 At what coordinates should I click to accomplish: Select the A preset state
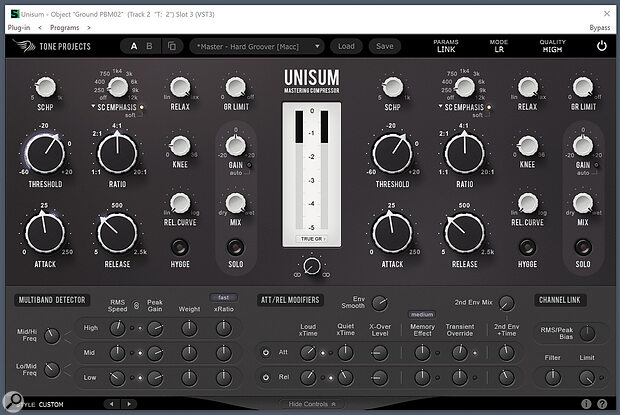click(134, 46)
